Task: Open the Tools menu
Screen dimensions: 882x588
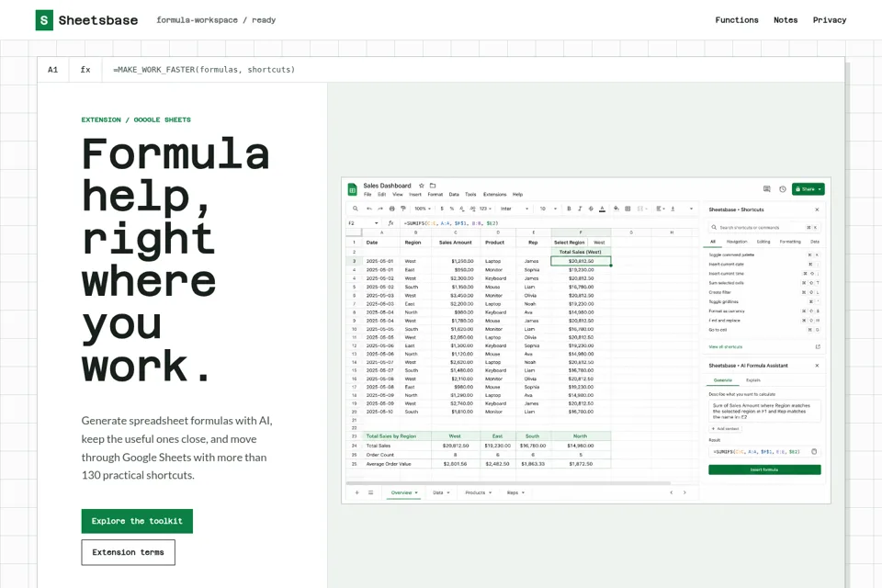Action: pyautogui.click(x=470, y=194)
